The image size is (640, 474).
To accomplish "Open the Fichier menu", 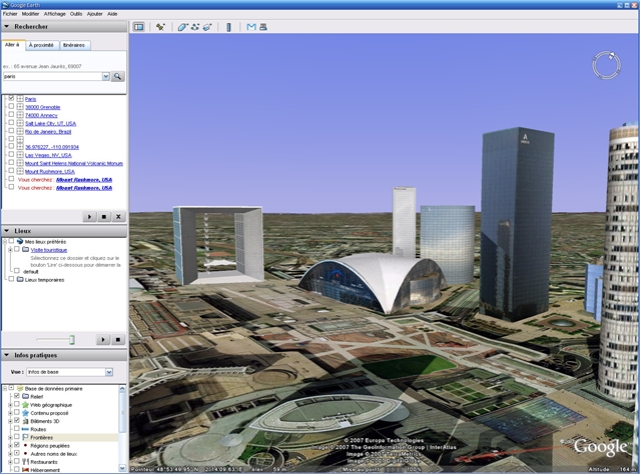I will point(10,14).
